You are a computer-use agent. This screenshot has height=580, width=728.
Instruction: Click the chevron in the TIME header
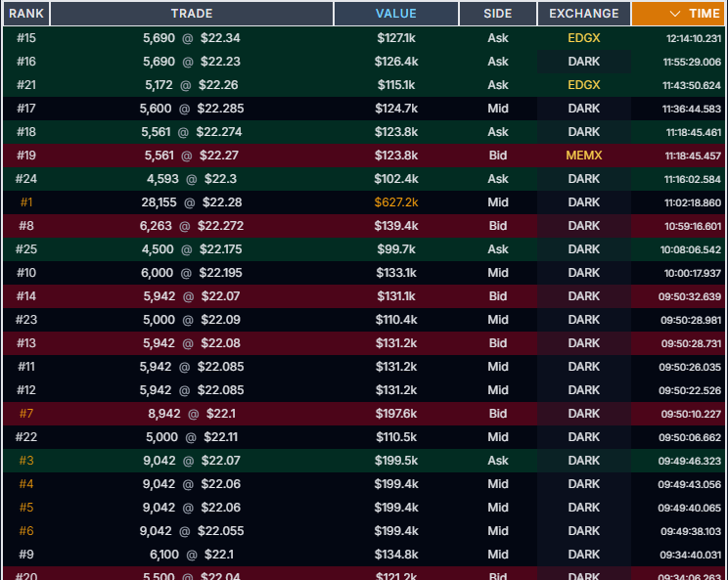click(675, 14)
